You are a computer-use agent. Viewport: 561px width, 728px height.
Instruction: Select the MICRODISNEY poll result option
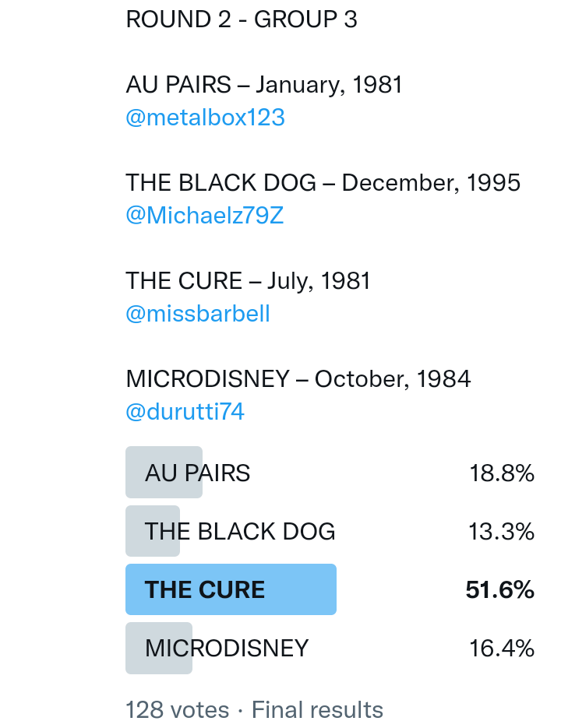pos(227,649)
